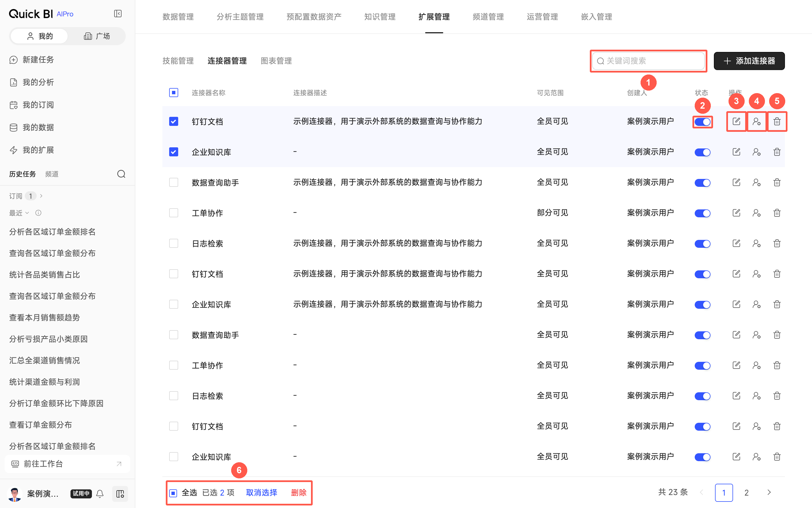Edit the 数据查询助手 connector with description
The image size is (812, 508).
(x=736, y=182)
